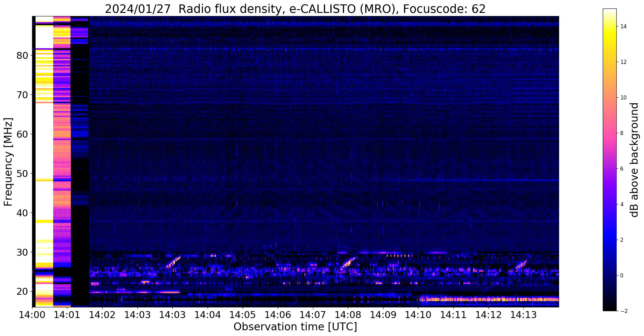Click the 30 MHz frequency tick label
The width and height of the screenshot is (644, 336).
pyautogui.click(x=23, y=252)
